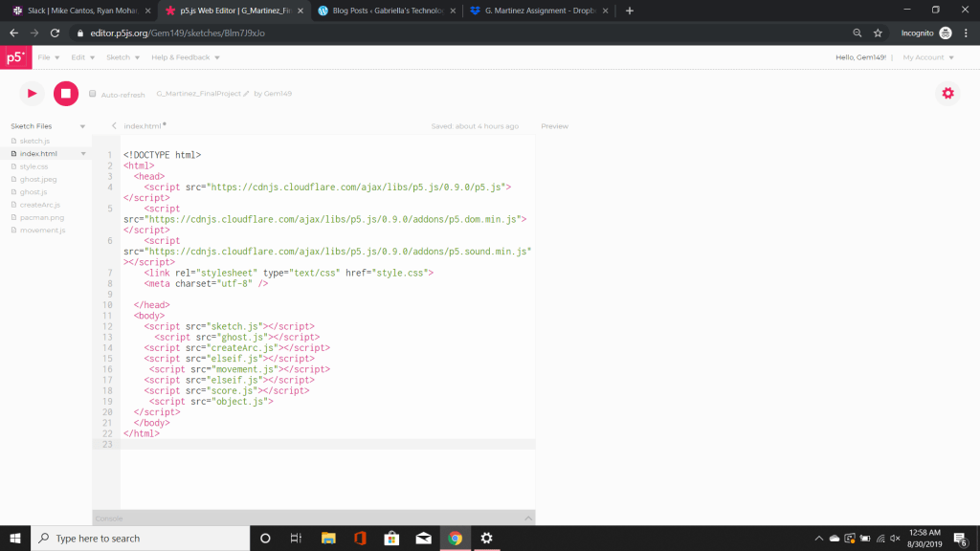980x551 pixels.
Task: Select sketch.js in the file list
Action: click(x=34, y=141)
